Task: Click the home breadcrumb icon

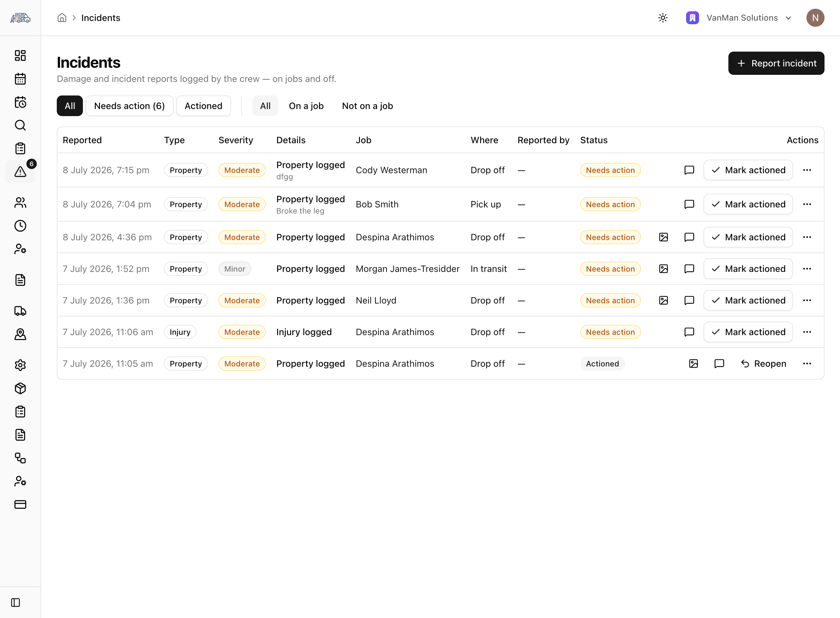Action: point(62,18)
